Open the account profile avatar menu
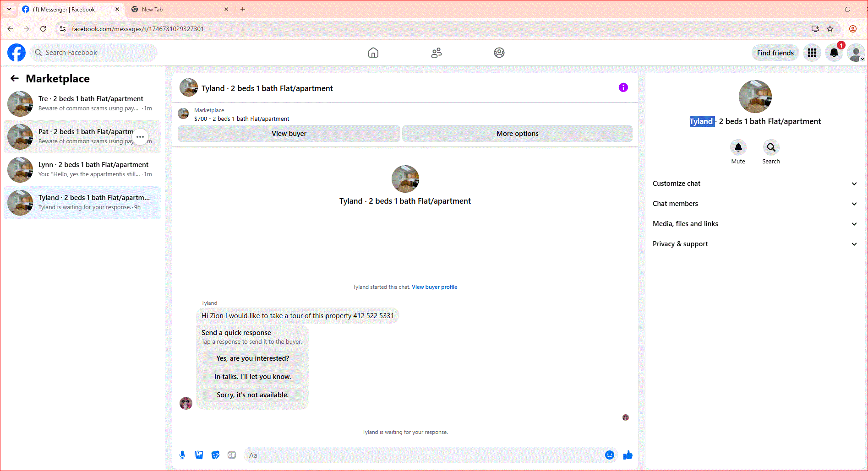Screen dimensions: 868x471 coord(856,53)
